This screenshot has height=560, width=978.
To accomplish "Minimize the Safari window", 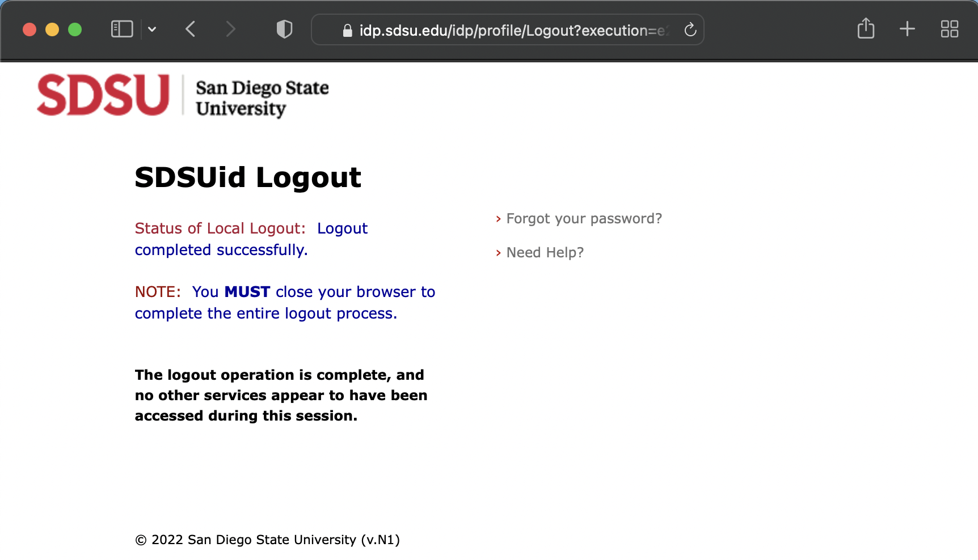I will point(52,29).
